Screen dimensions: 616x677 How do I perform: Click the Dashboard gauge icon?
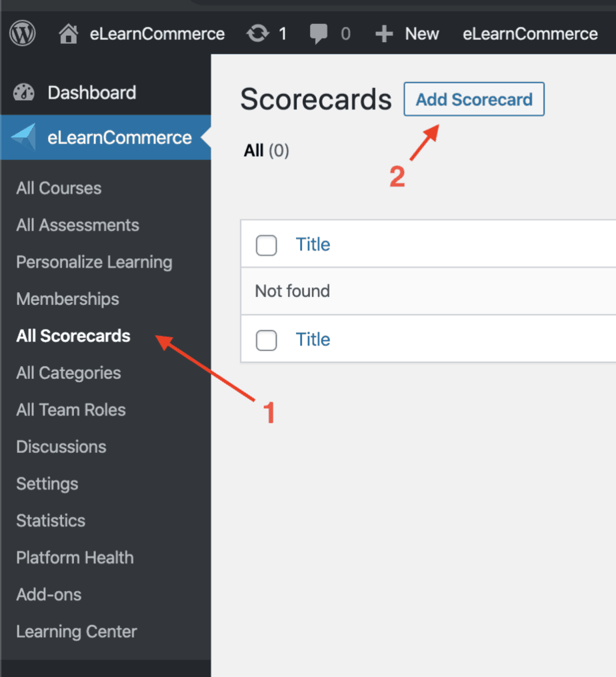[24, 93]
